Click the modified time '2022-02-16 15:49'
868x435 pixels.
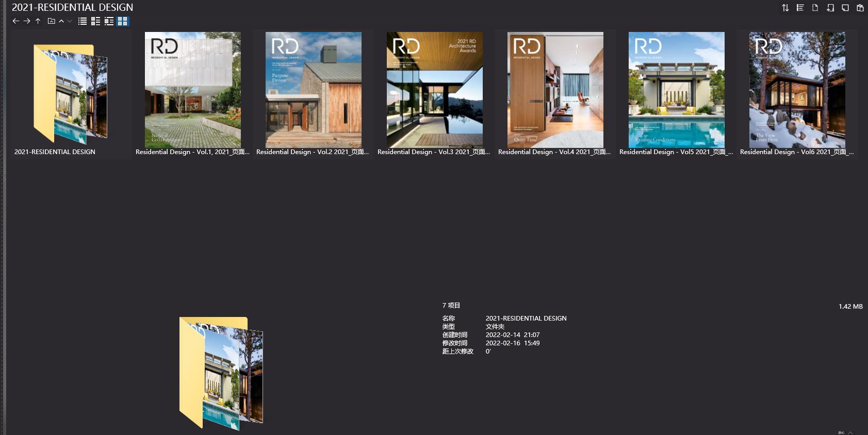[x=513, y=343]
